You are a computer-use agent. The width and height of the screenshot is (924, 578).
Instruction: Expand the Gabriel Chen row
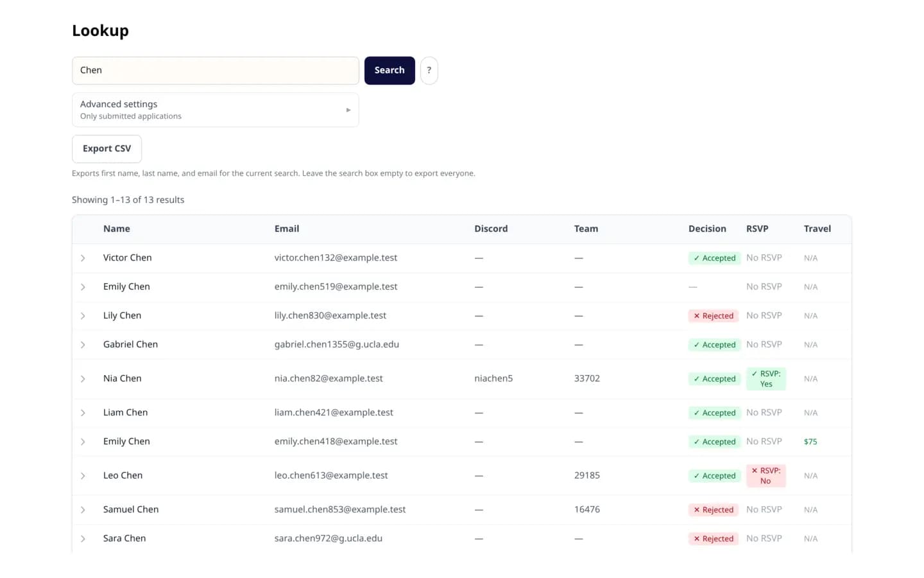[x=83, y=345]
